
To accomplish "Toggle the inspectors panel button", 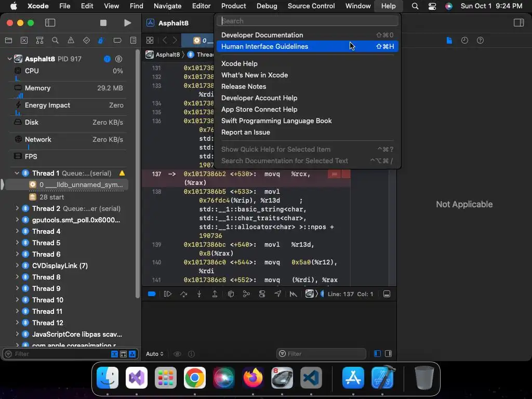I will (x=519, y=23).
